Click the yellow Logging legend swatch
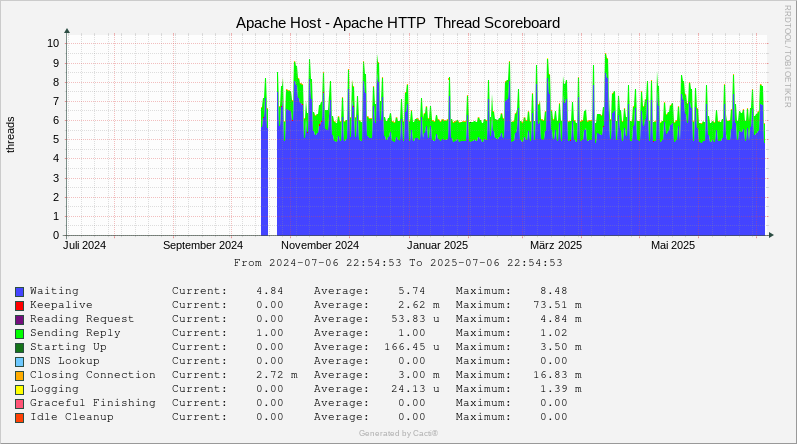Image resolution: width=797 pixels, height=444 pixels. tap(19, 390)
